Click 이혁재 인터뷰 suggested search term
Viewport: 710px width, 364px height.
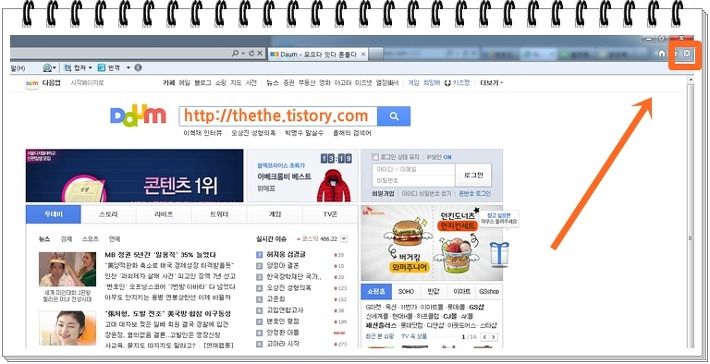point(202,133)
